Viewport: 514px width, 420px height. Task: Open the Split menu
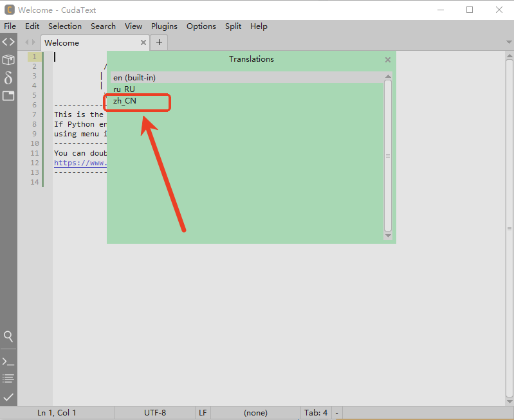(x=233, y=26)
